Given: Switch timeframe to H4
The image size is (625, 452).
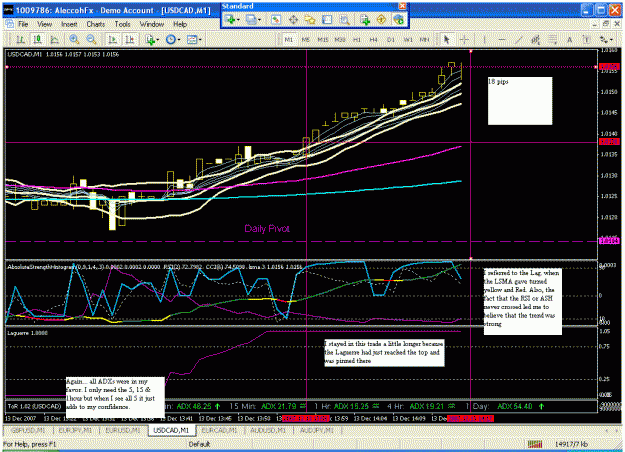Looking at the screenshot, I should pos(373,39).
